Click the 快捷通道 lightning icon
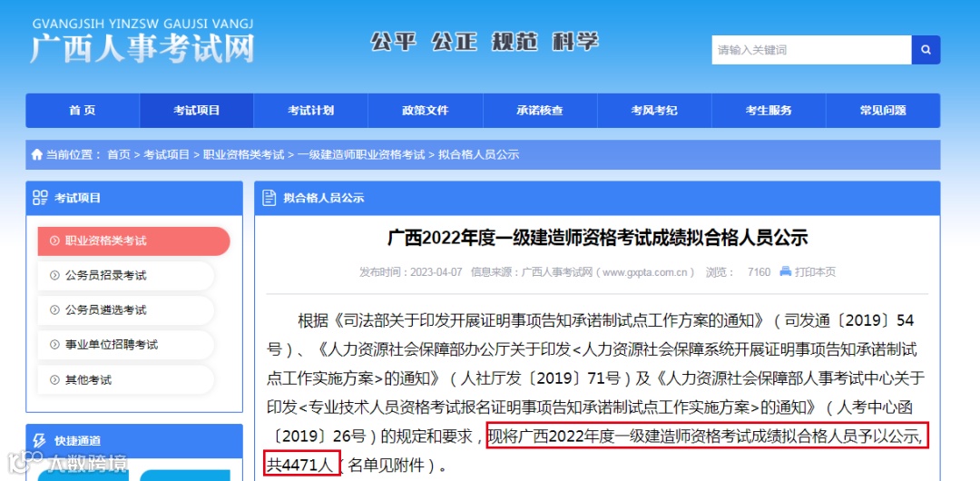 pyautogui.click(x=40, y=441)
